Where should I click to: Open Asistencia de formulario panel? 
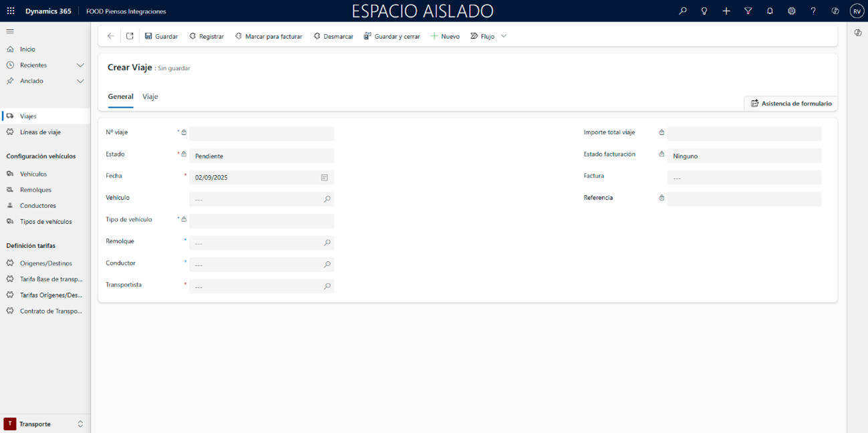pyautogui.click(x=790, y=104)
